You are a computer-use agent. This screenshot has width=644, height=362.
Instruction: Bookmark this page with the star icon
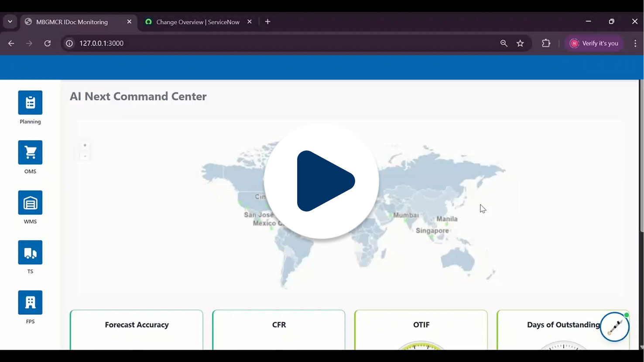520,43
